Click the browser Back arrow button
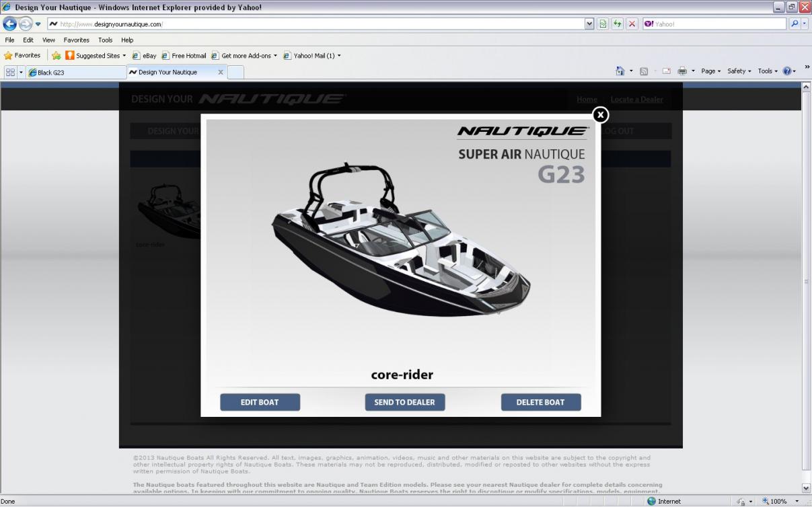Screen dimensions: 812x507 (x=9, y=24)
